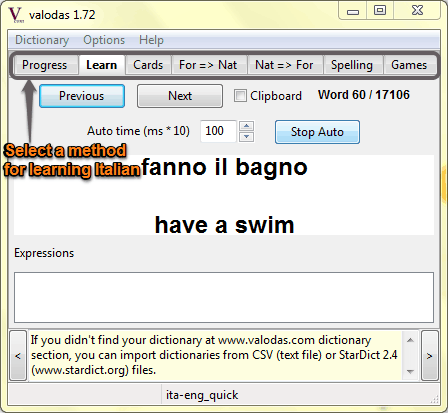The height and width of the screenshot is (413, 448).
Task: Switch to the Progress tab
Action: (x=45, y=65)
